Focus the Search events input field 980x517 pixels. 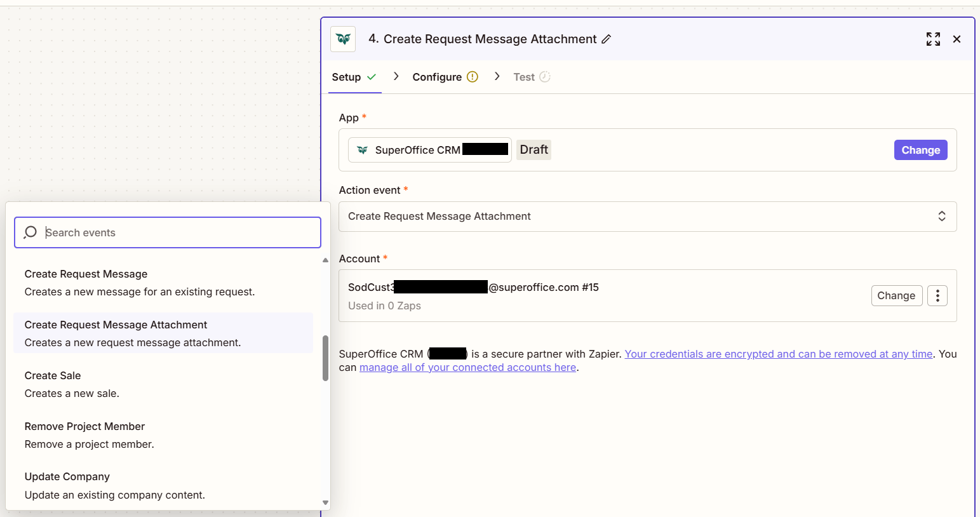pos(168,232)
